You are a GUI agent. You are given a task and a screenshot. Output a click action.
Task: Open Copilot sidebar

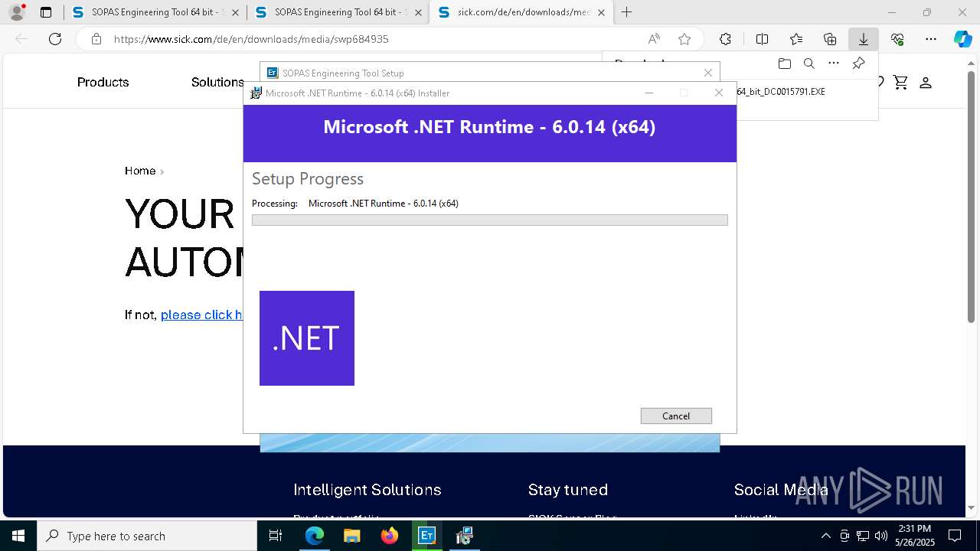(962, 39)
